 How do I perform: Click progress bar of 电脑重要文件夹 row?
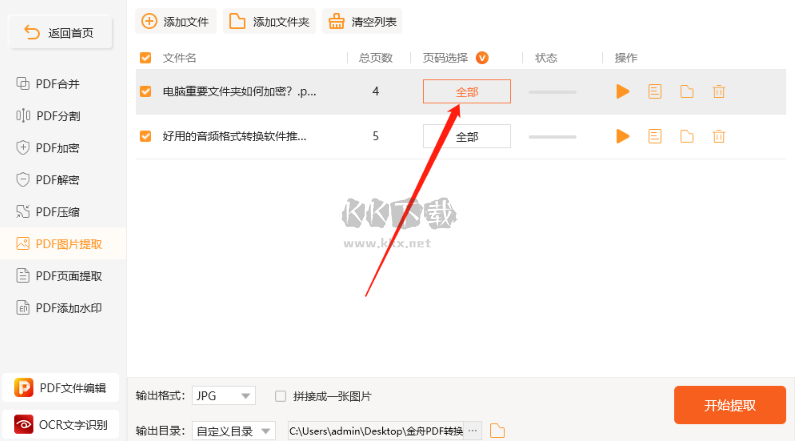[552, 92]
